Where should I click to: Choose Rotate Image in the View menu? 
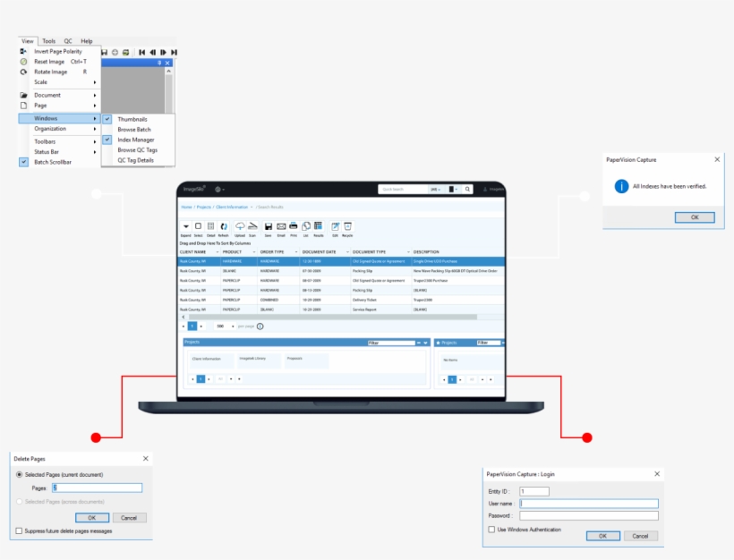60,72
